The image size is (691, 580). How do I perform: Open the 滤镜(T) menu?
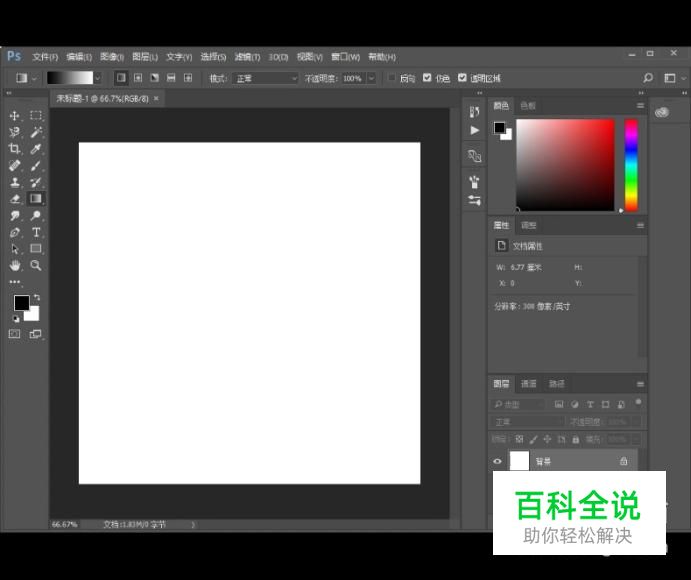pos(247,57)
